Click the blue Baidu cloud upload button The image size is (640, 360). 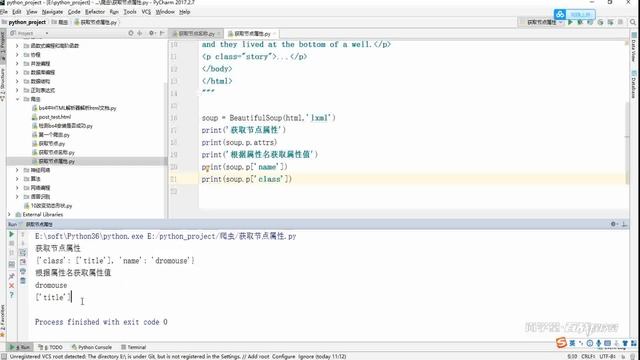(575, 15)
